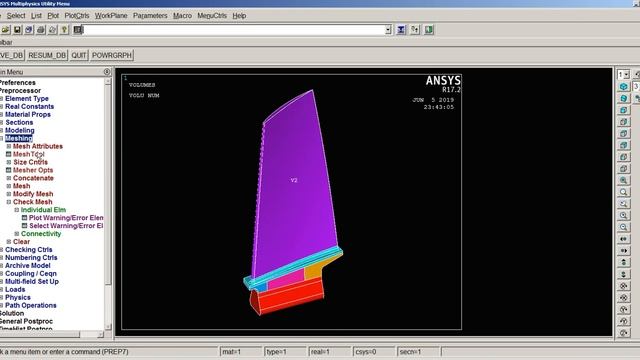Image resolution: width=640 pixels, height=360 pixels.
Task: Click the command prompt icon beside input
Action: [78, 30]
